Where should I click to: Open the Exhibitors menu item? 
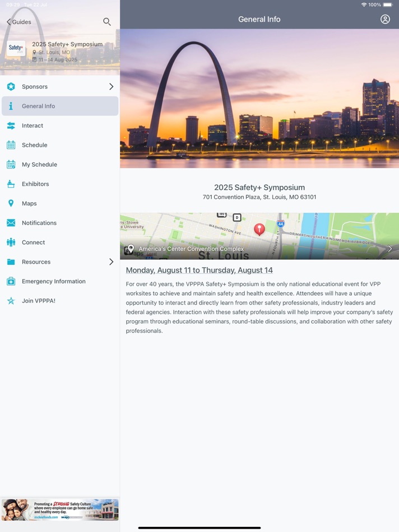[x=60, y=184]
